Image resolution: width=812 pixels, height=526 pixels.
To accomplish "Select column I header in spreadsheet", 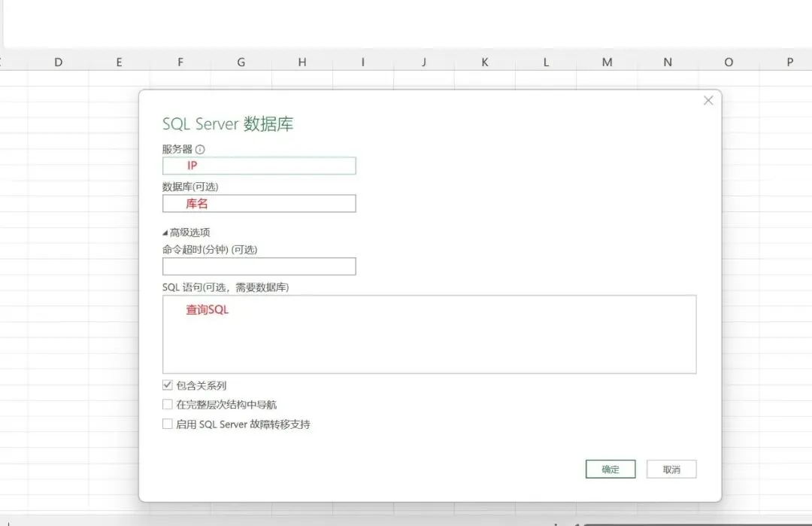I will [x=363, y=62].
